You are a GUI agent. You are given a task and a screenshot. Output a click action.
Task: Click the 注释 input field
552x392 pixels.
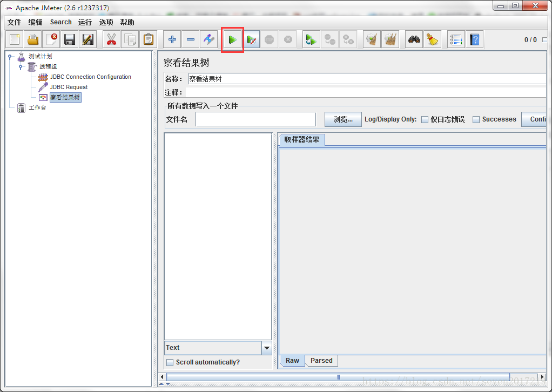click(x=366, y=92)
